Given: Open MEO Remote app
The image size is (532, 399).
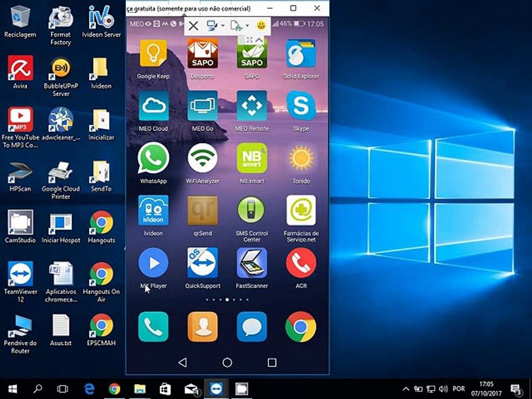Looking at the screenshot, I should coord(252,106).
